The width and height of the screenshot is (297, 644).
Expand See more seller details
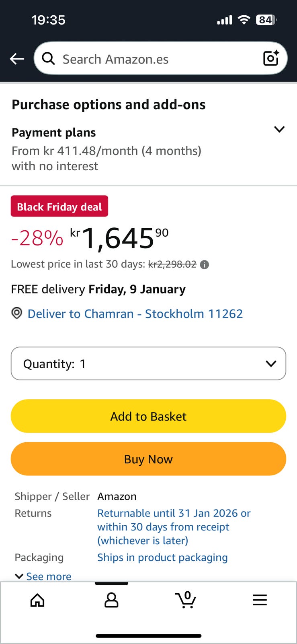[x=43, y=576]
